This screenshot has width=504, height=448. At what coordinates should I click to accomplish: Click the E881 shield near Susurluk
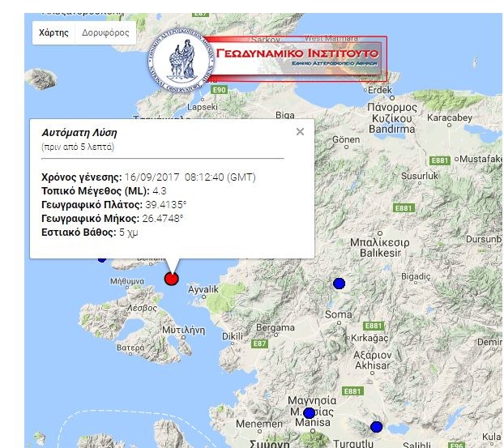tap(441, 161)
